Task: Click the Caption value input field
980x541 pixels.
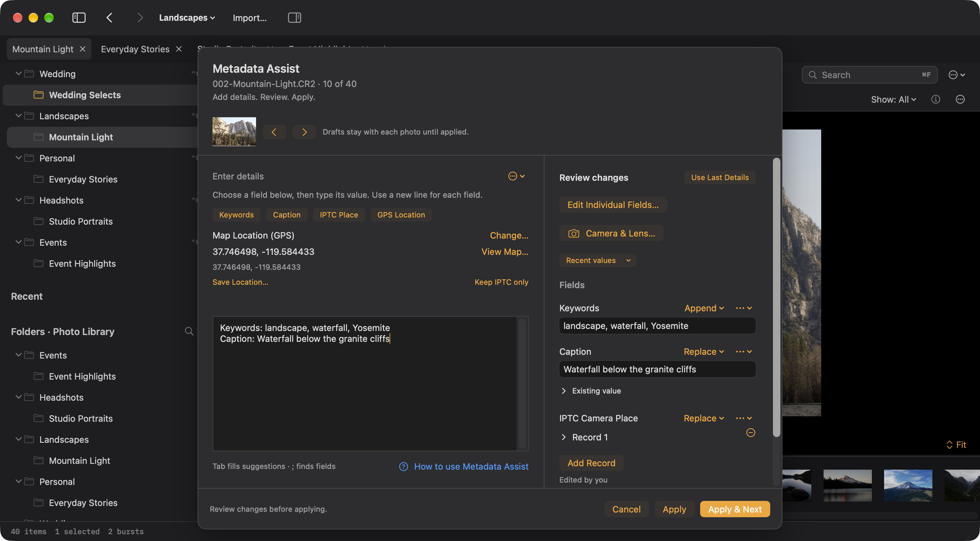Action: [657, 369]
